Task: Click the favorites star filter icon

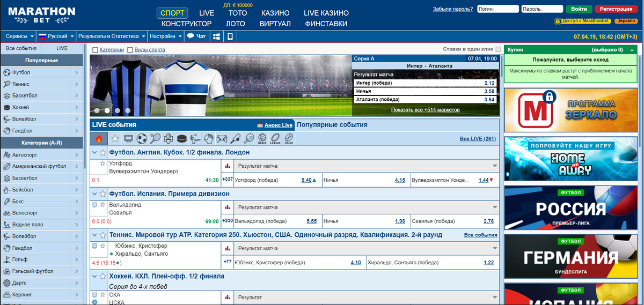Action: pos(115,138)
